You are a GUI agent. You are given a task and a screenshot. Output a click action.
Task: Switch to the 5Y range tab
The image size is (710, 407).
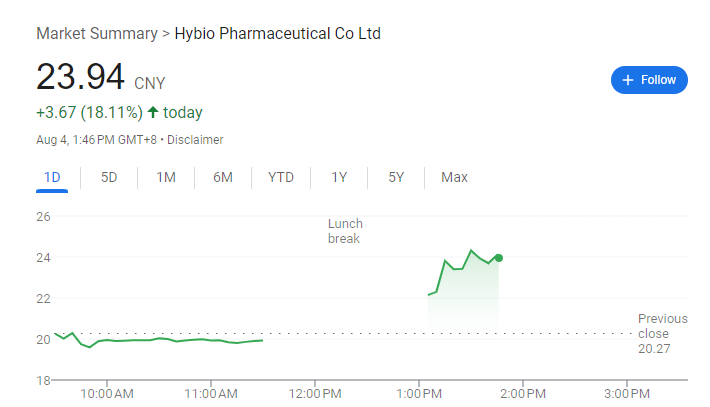coord(396,177)
